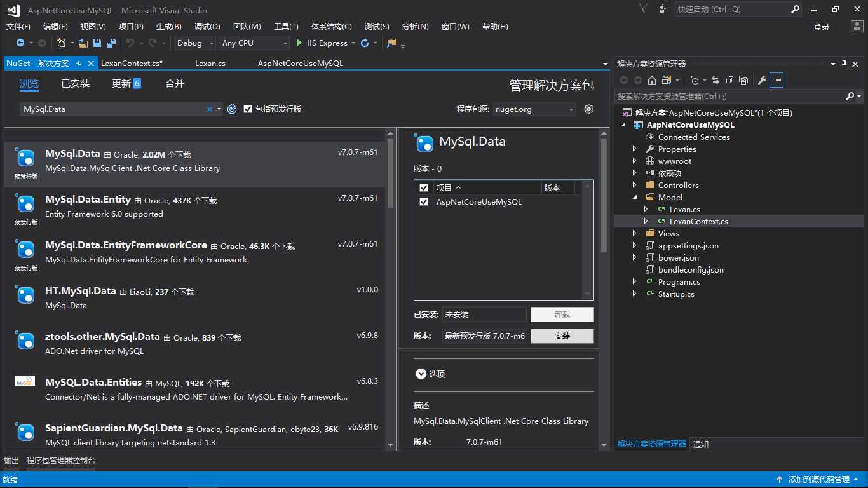Click the browser refresh toolbar icon
This screenshot has width=868, height=488.
point(365,43)
